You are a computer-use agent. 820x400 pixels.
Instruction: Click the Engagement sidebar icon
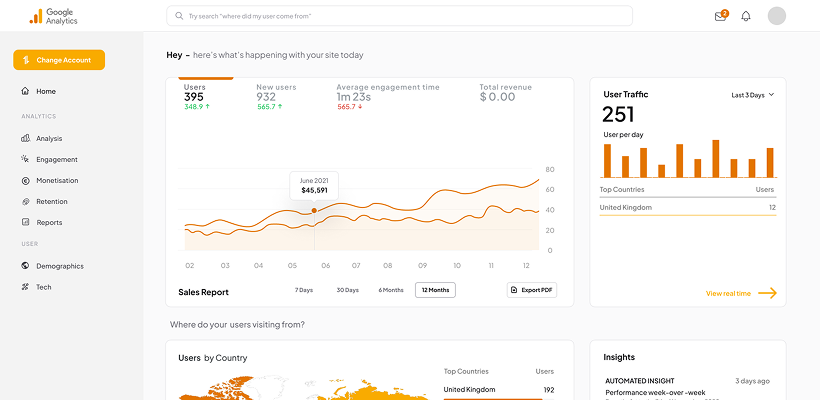point(25,159)
